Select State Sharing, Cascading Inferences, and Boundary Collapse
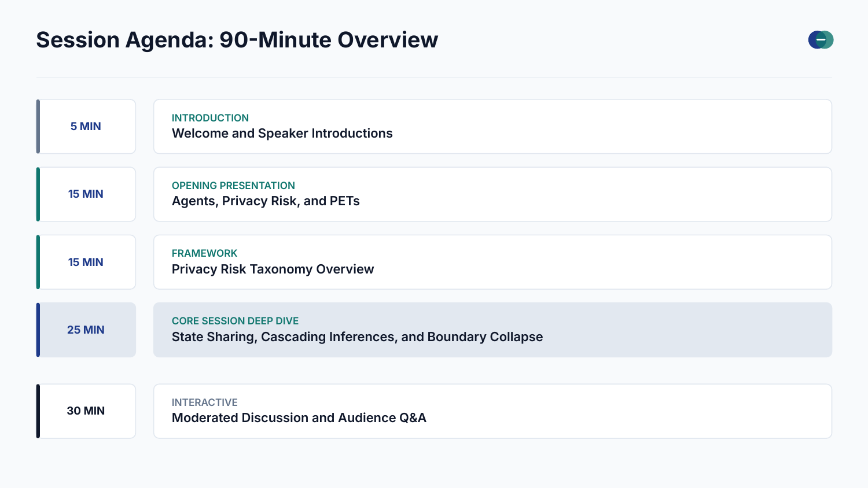The image size is (868, 488). point(357,337)
